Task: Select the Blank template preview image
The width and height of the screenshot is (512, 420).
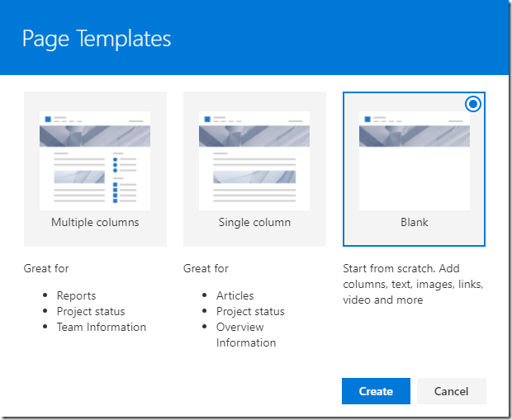Action: [x=415, y=160]
